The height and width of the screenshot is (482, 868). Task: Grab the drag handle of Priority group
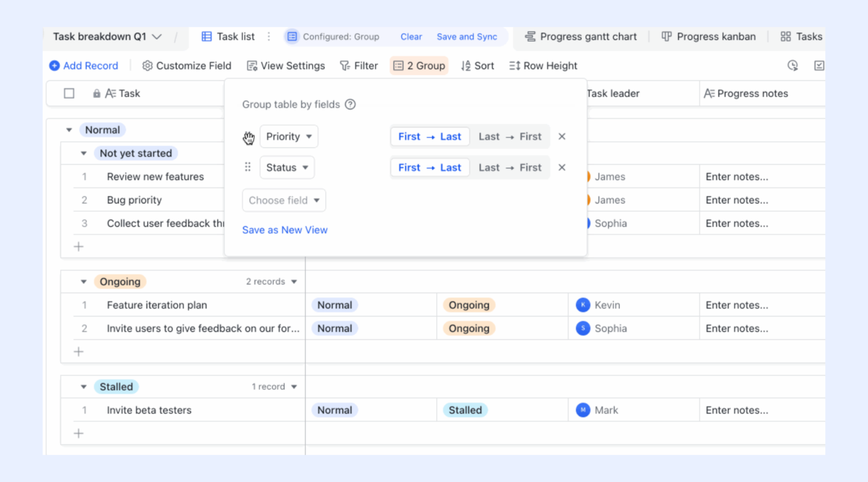[x=248, y=137]
